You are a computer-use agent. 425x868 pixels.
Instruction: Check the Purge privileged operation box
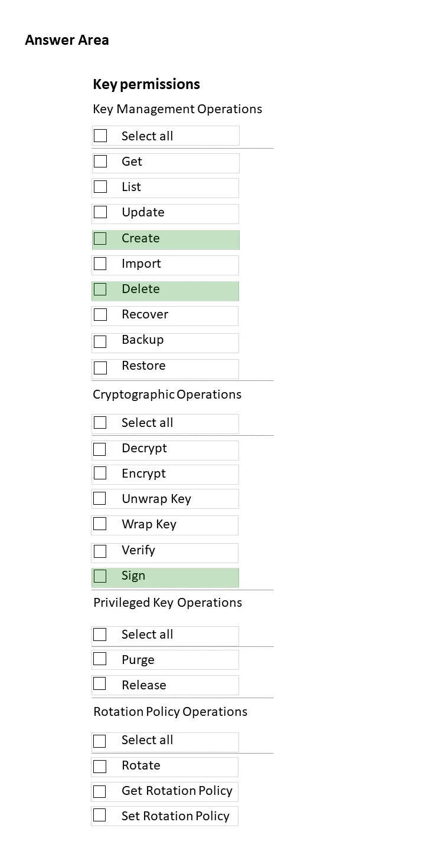(100, 658)
